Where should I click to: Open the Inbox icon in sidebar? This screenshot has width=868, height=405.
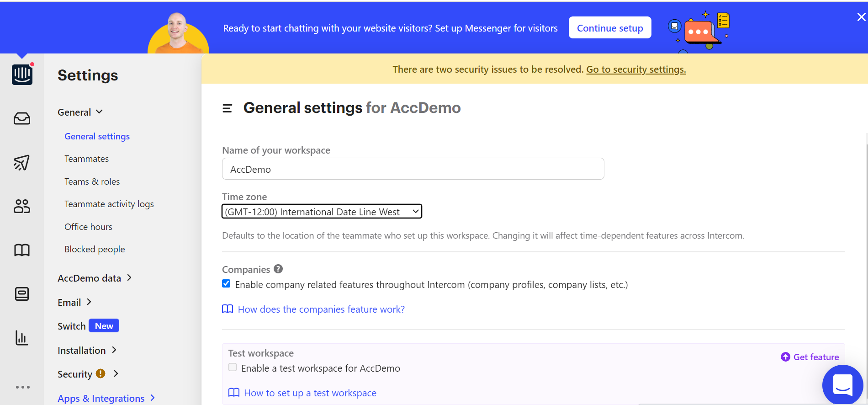(x=22, y=119)
